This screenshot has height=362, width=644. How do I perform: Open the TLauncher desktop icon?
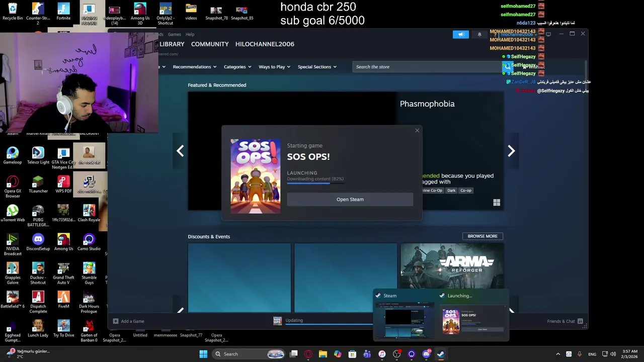38,185
